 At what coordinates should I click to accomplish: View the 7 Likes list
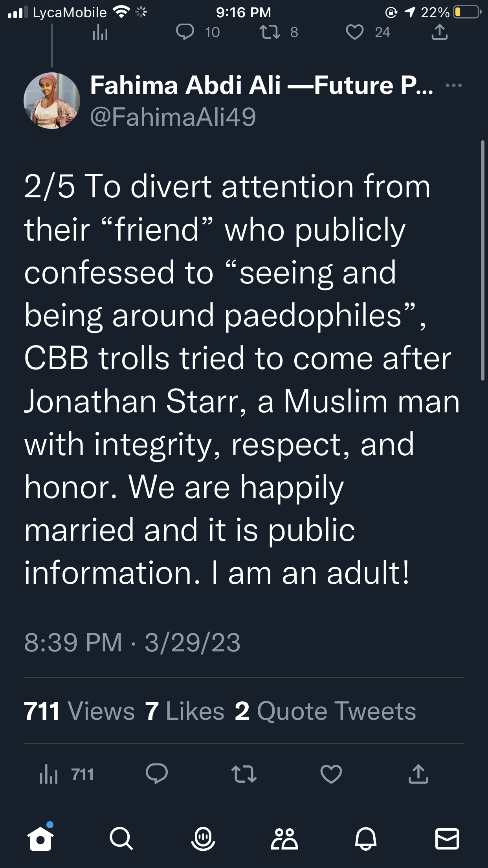(185, 711)
